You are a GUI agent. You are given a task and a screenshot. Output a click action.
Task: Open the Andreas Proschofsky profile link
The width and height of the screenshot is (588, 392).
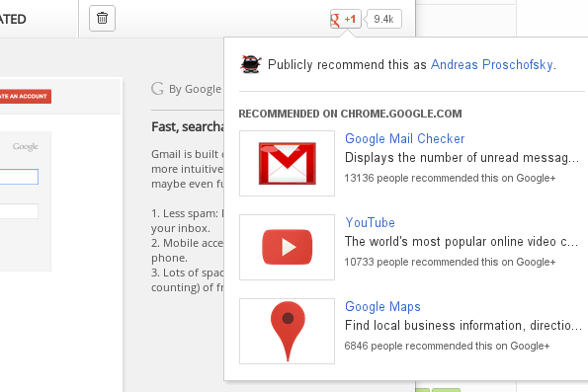coord(491,64)
